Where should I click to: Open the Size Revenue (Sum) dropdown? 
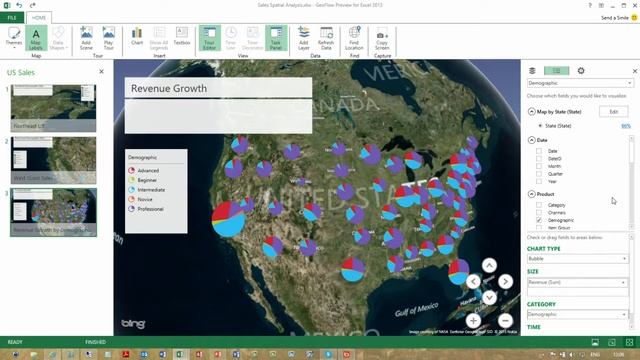577,282
